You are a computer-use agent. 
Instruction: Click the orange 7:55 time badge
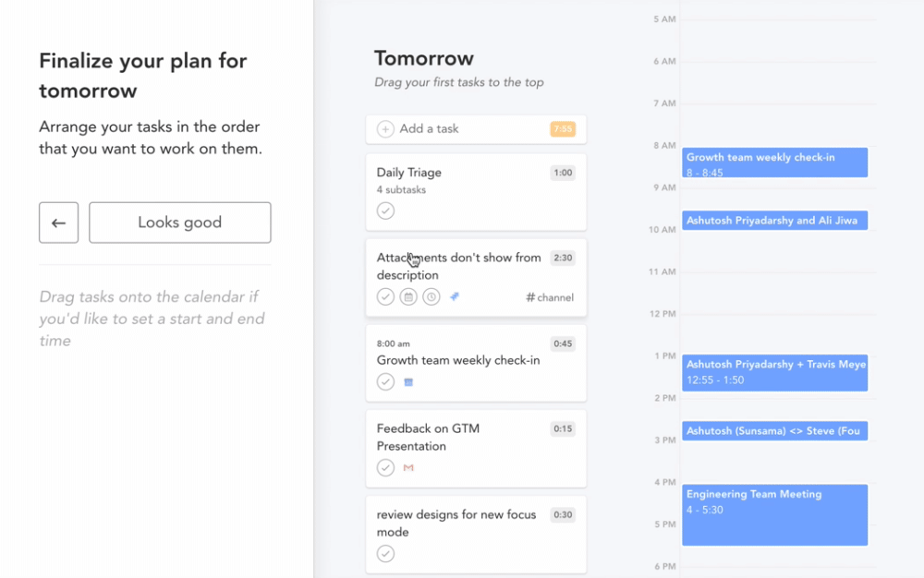pos(561,129)
